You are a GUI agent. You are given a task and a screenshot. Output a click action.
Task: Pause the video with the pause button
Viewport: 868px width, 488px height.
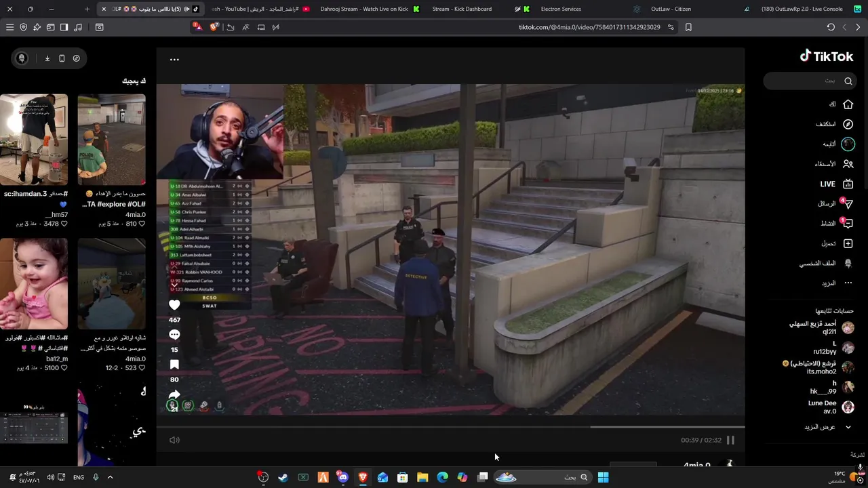click(730, 440)
